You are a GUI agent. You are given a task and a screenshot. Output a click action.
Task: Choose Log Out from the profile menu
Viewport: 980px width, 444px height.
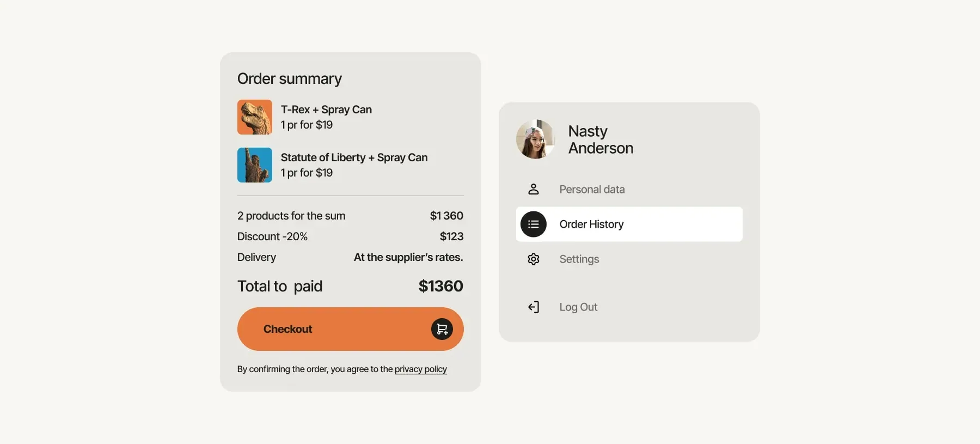click(x=629, y=307)
